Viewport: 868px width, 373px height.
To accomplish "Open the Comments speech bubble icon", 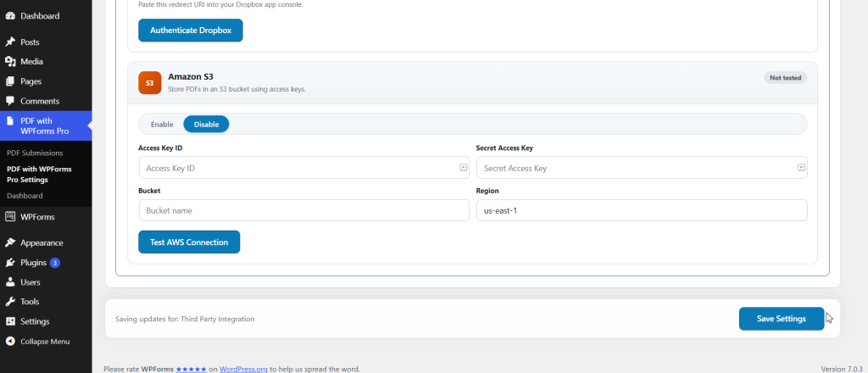I will pyautogui.click(x=10, y=101).
